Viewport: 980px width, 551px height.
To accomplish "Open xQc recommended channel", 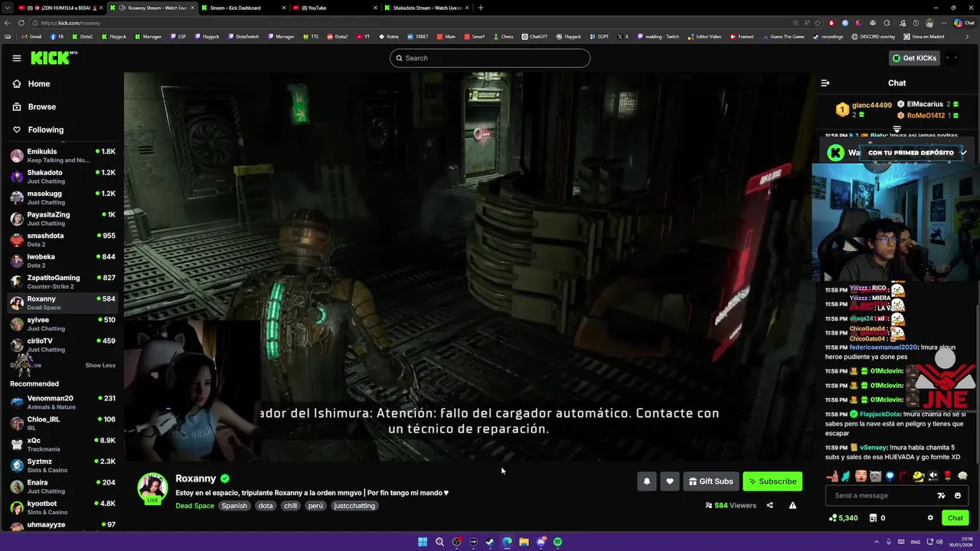I will (x=62, y=445).
